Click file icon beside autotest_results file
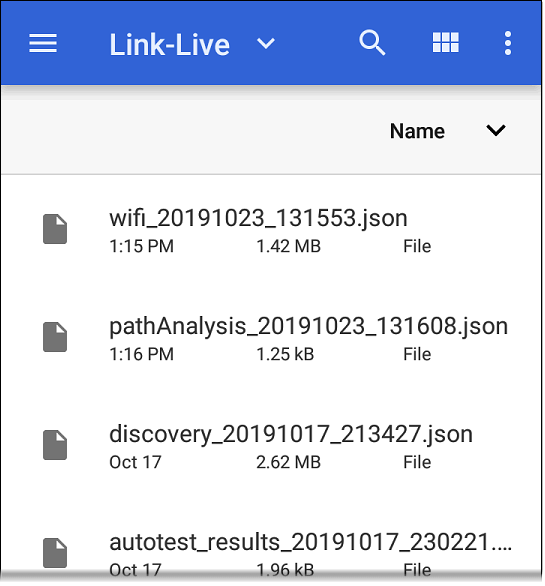 [55, 553]
